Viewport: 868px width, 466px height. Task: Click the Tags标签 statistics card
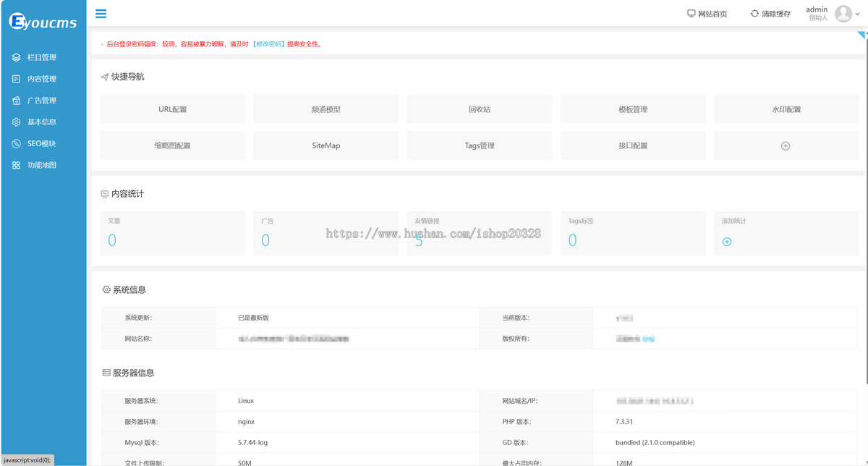(633, 233)
